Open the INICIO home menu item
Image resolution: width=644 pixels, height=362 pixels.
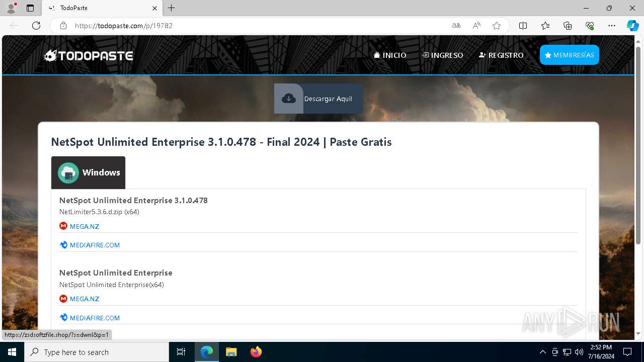(390, 55)
